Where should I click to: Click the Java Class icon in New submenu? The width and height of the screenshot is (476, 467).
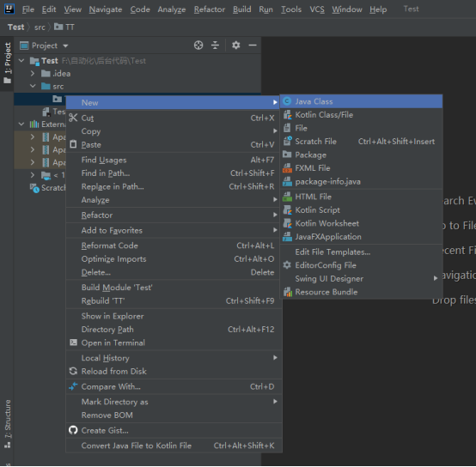[287, 101]
